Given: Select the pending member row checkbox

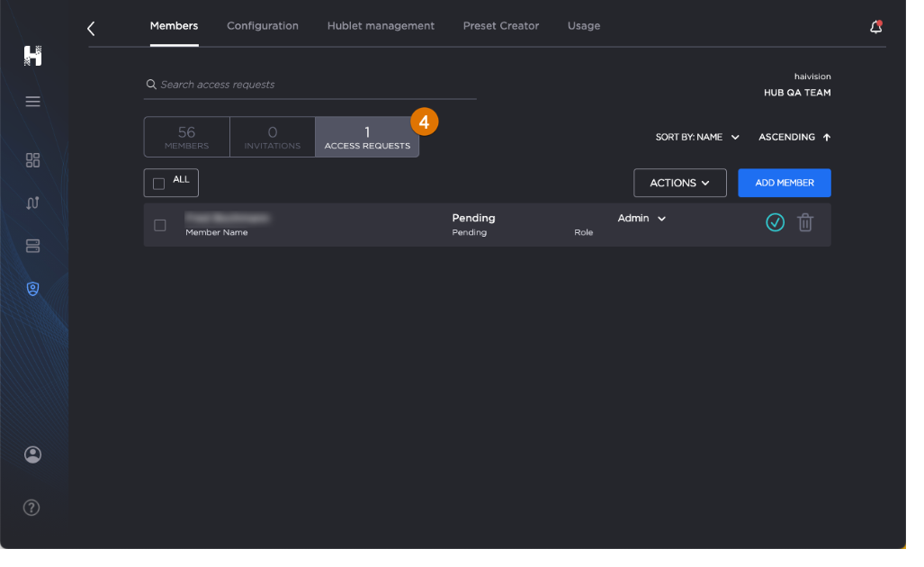Looking at the screenshot, I should click(160, 225).
